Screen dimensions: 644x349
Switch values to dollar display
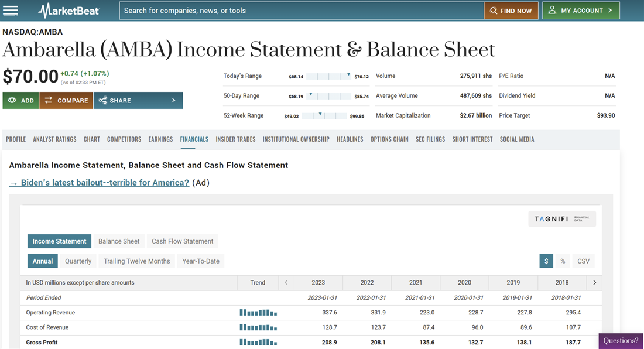(546, 261)
